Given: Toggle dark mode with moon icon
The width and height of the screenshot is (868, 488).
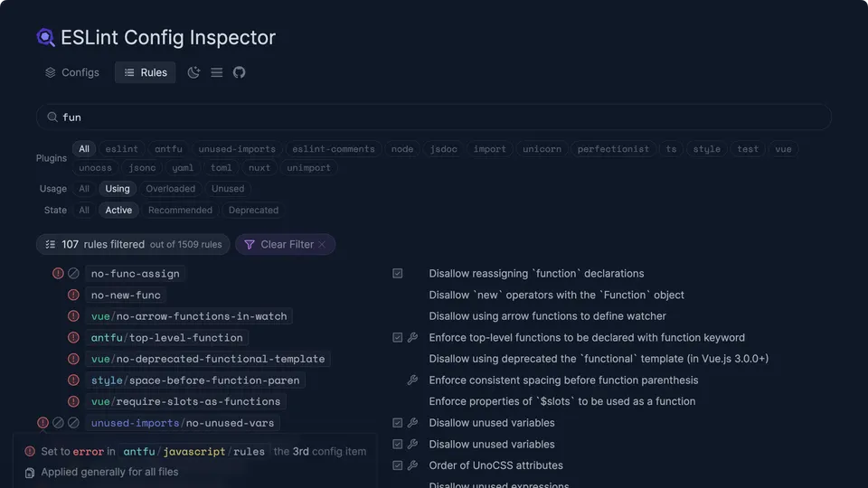Looking at the screenshot, I should pyautogui.click(x=193, y=72).
